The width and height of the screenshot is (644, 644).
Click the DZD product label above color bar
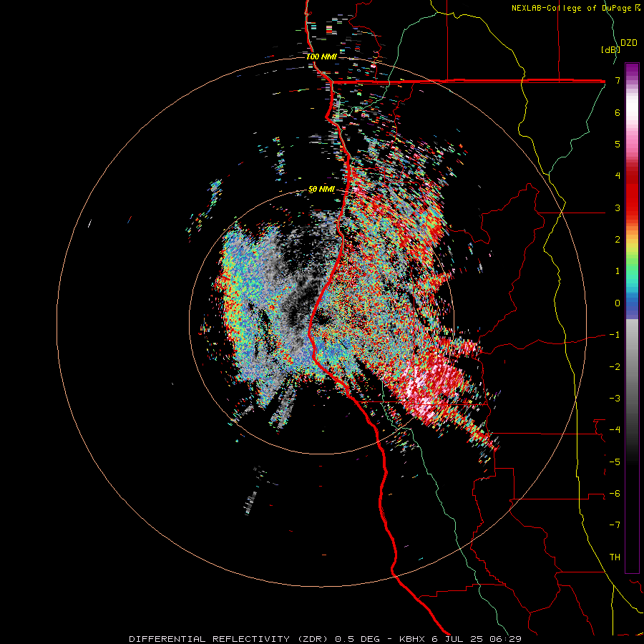629,43
